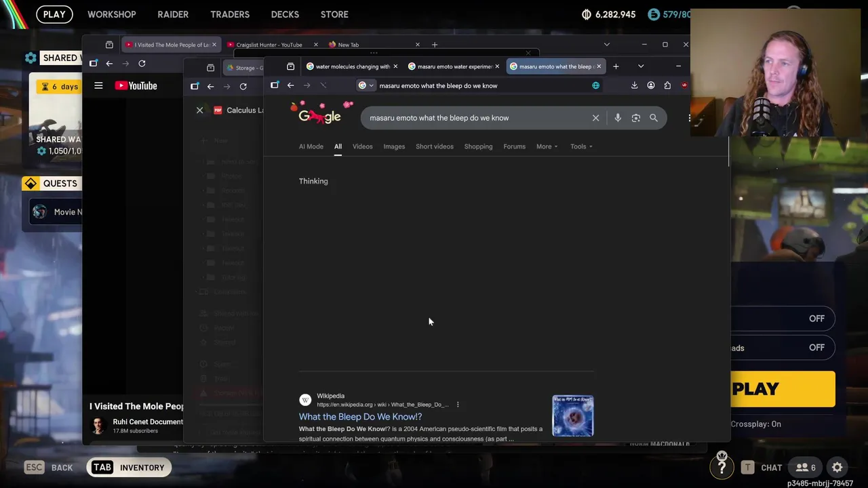Switch to AI Mode search tab

(x=311, y=146)
